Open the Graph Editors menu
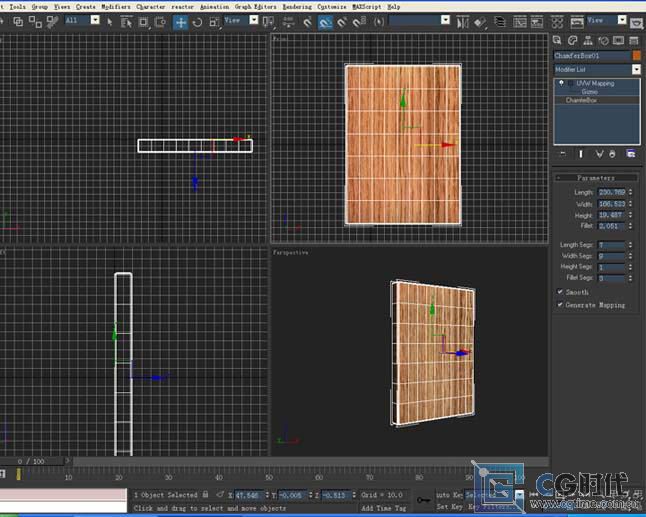The height and width of the screenshot is (517, 646). point(255,7)
